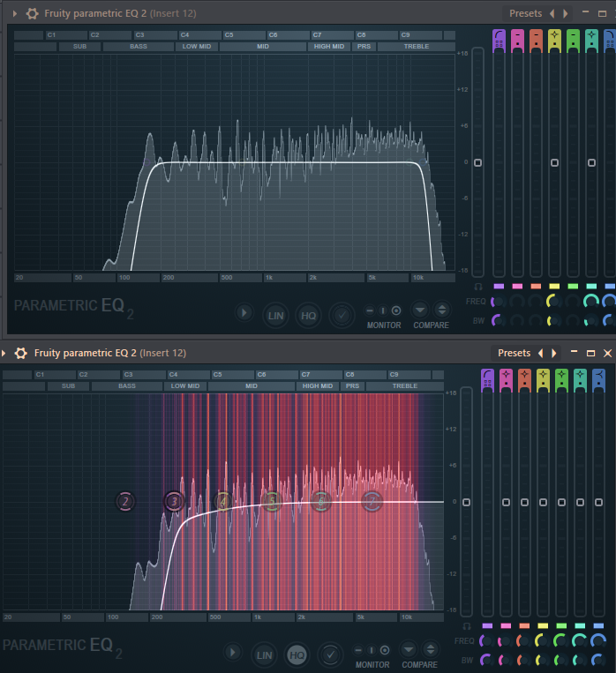Click purple band color swatch in top window
This screenshot has width=616, height=673.
tap(499, 287)
